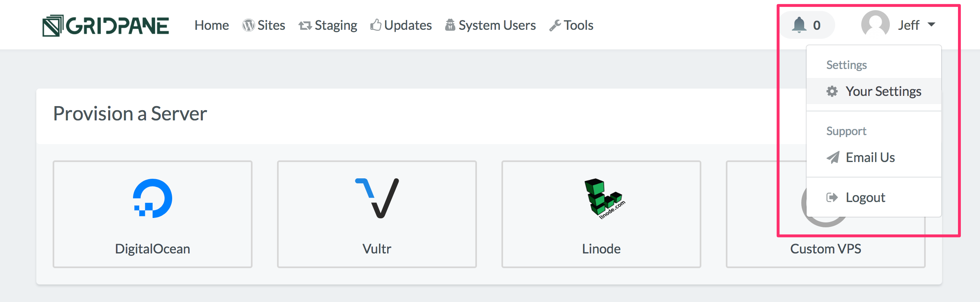Screen dimensions: 980x302
Task: Click the Logout option
Action: click(874, 198)
